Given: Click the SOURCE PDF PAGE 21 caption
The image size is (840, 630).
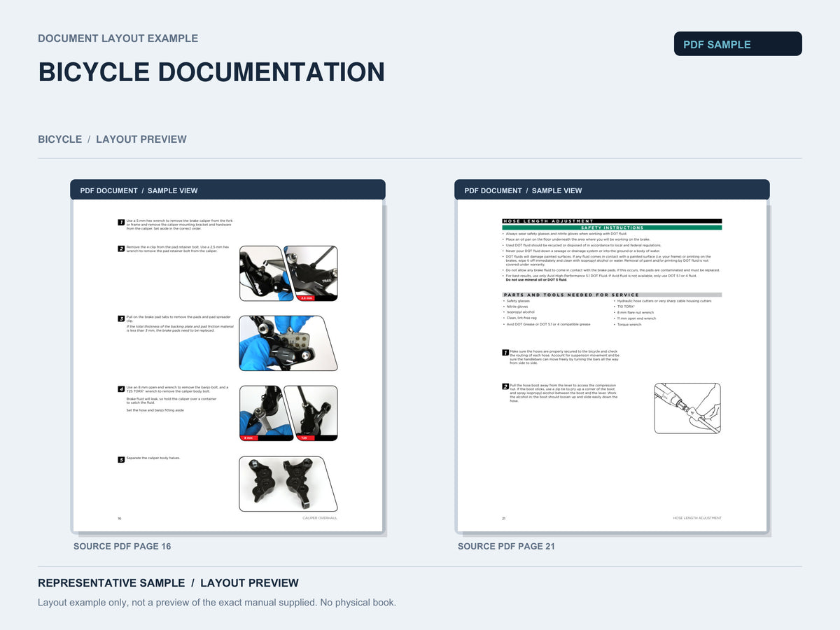Looking at the screenshot, I should point(506,546).
